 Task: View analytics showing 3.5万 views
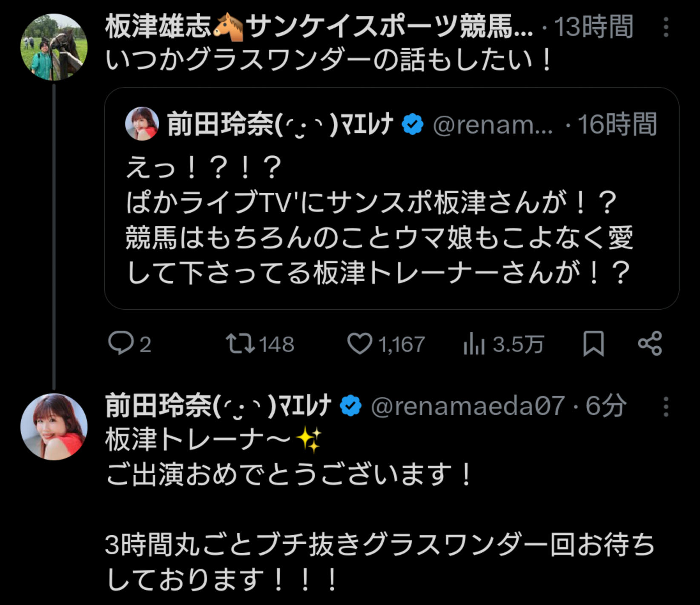point(474,344)
